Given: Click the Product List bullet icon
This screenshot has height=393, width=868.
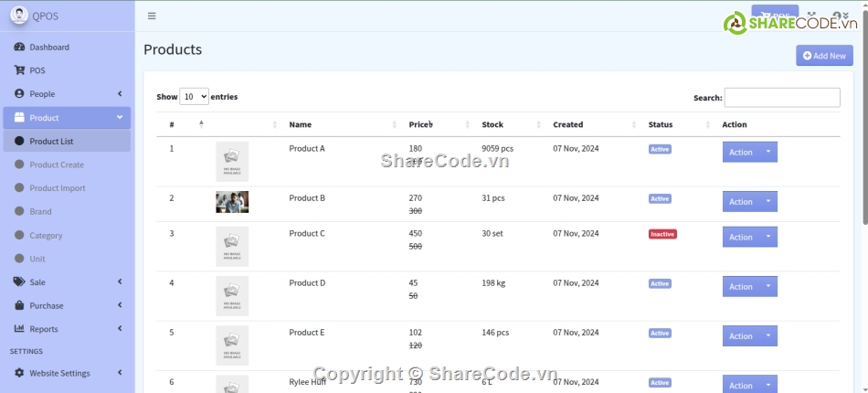Looking at the screenshot, I should click(19, 141).
